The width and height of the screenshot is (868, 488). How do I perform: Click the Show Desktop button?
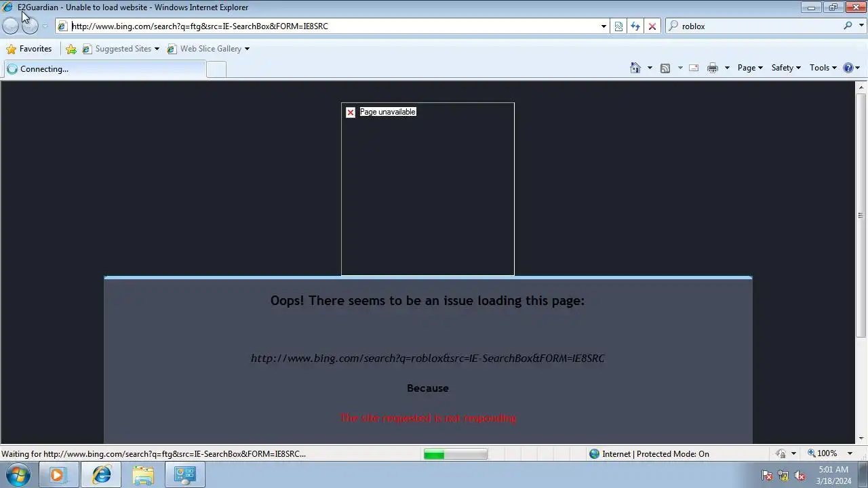click(x=863, y=475)
